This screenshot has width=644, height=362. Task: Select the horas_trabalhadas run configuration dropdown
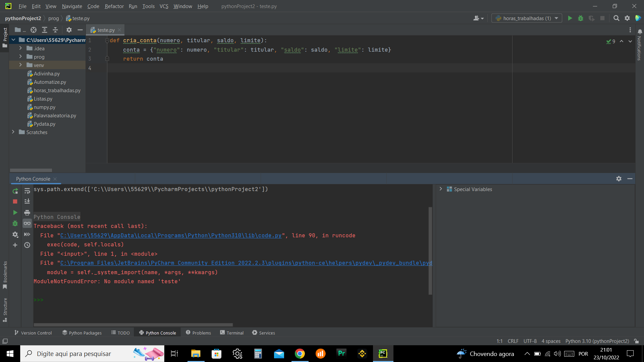coord(526,18)
